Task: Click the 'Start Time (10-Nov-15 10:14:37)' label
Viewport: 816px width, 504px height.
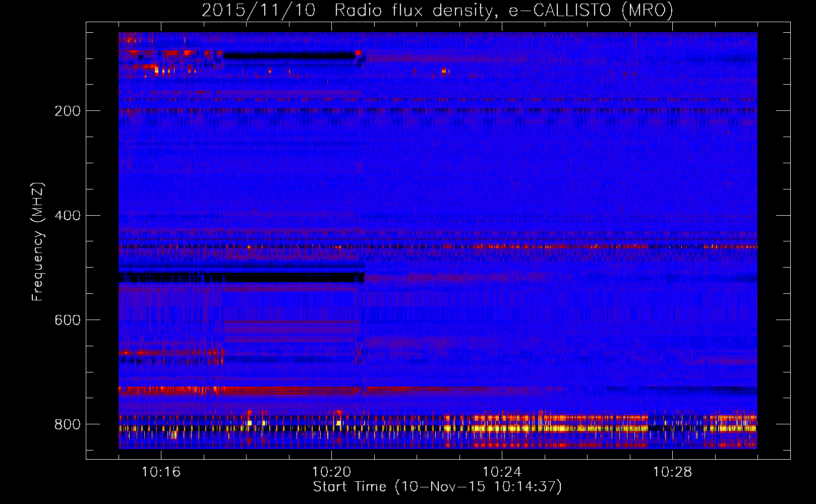Action: click(437, 487)
